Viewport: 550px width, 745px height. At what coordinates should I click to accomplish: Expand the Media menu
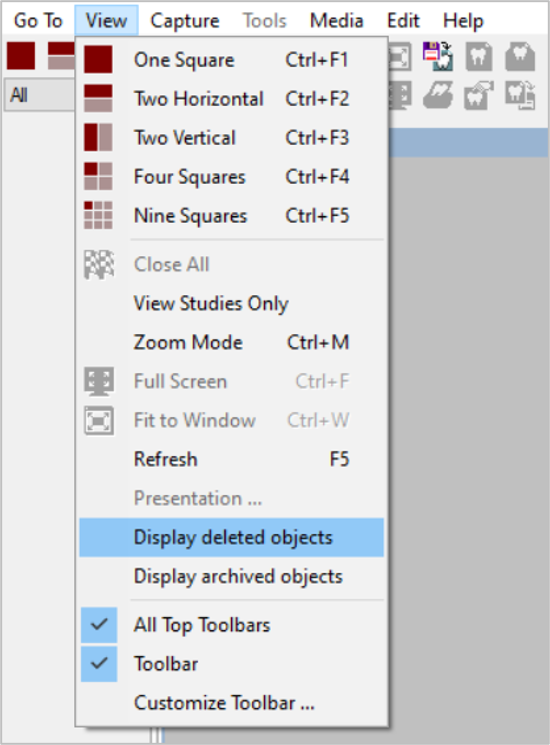tap(337, 21)
